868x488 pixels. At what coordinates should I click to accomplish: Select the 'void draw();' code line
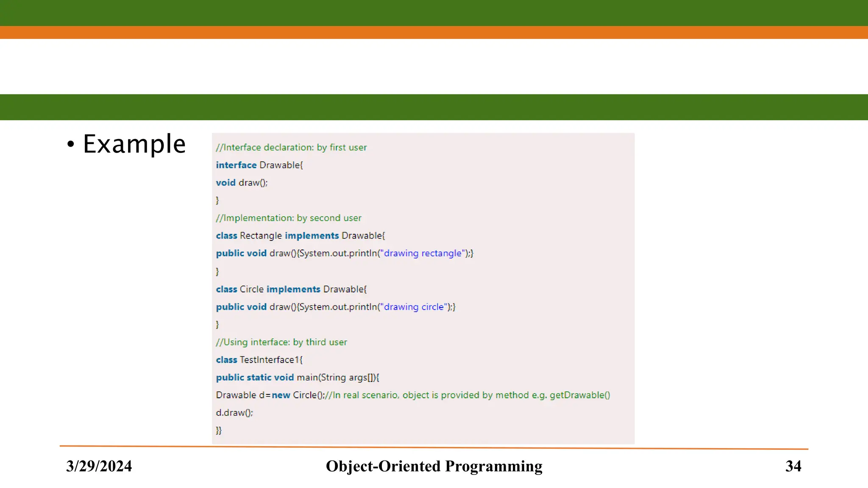(242, 183)
